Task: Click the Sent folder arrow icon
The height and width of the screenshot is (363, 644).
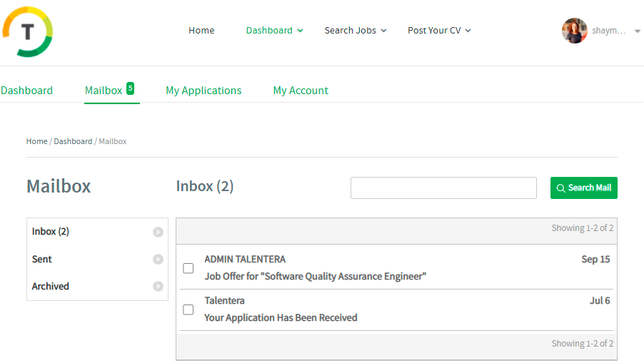Action: pos(158,260)
